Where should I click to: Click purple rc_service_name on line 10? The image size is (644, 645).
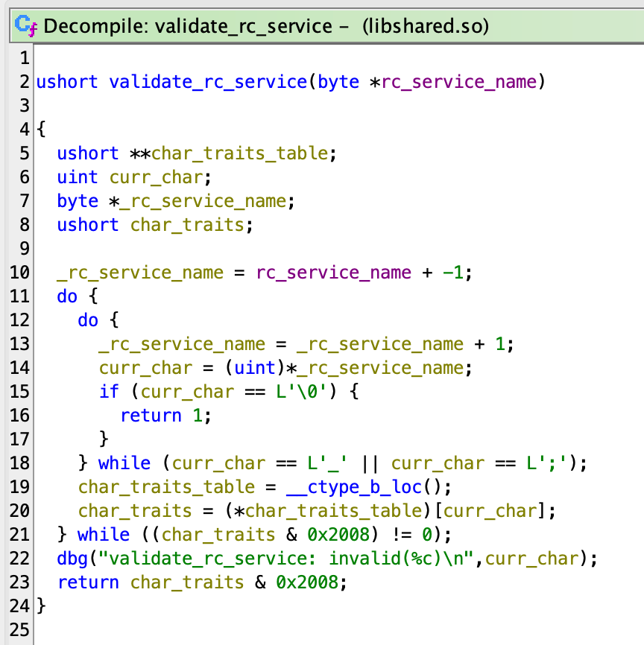[x=333, y=273]
